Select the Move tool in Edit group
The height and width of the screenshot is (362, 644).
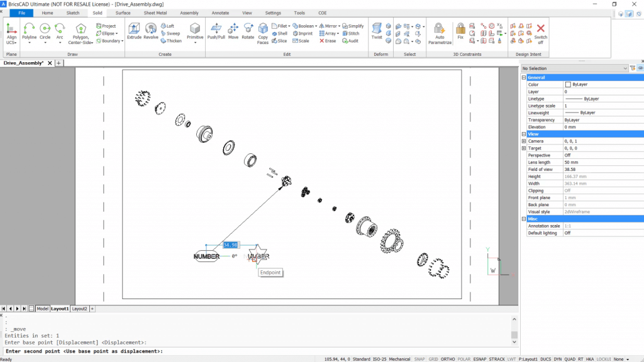coord(233,31)
